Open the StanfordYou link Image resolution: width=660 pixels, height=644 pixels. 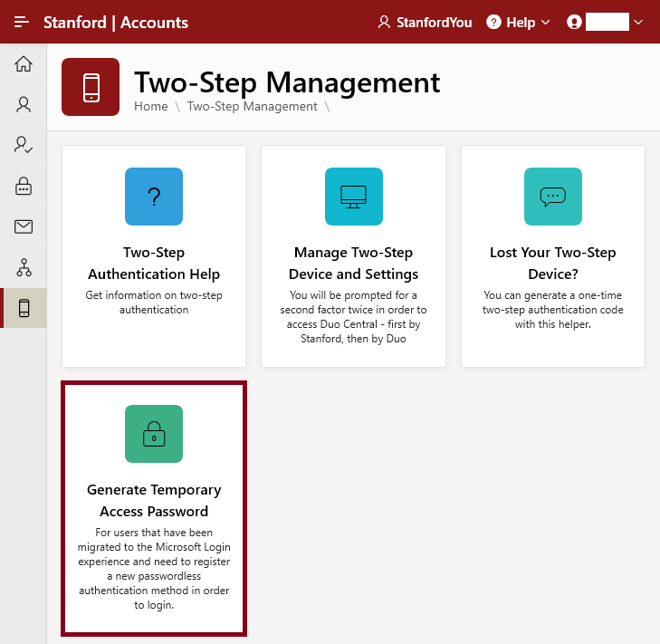tap(425, 23)
